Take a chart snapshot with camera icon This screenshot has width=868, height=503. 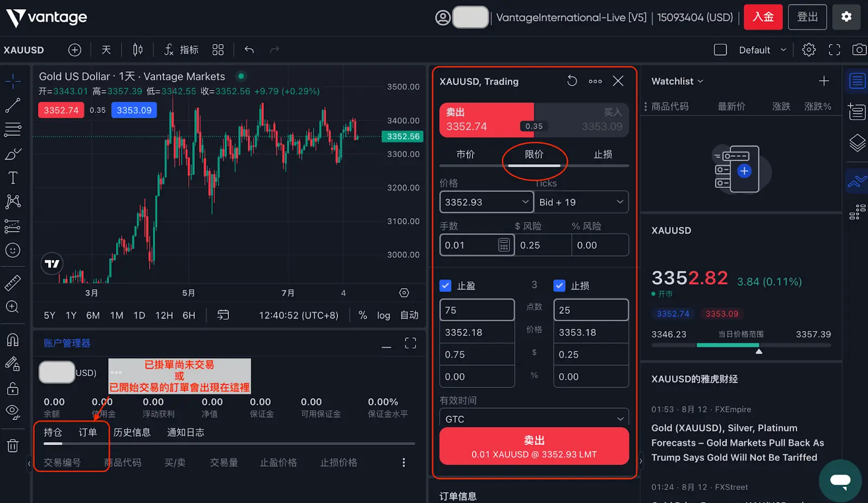(x=859, y=50)
